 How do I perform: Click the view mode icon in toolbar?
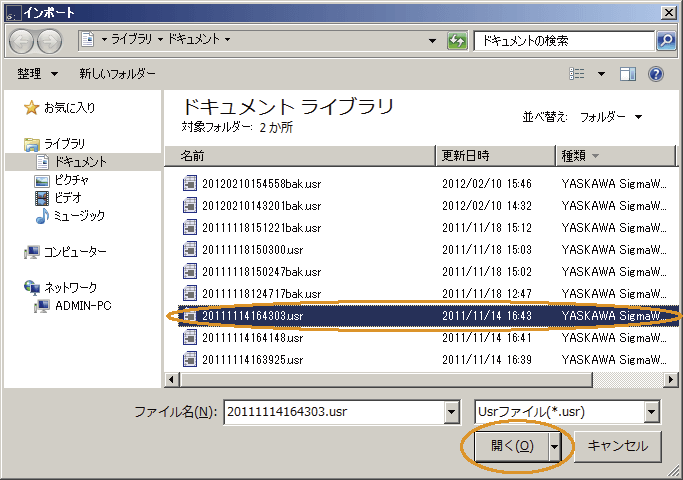[x=577, y=74]
